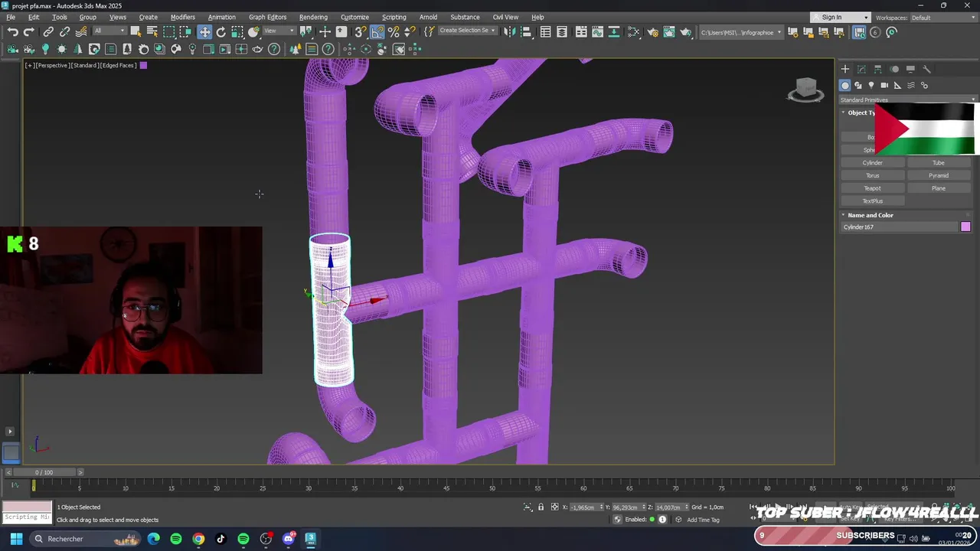Select the Cameras category icon
This screenshot has width=980, height=551.
[884, 86]
